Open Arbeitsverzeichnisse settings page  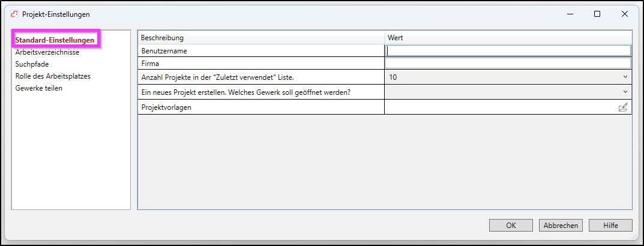(x=47, y=52)
